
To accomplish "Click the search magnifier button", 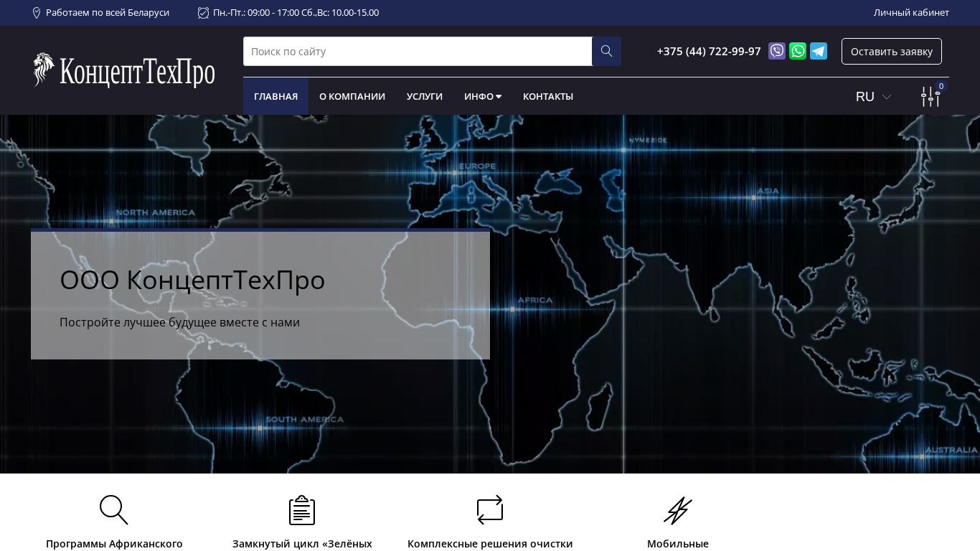I will pyautogui.click(x=606, y=52).
